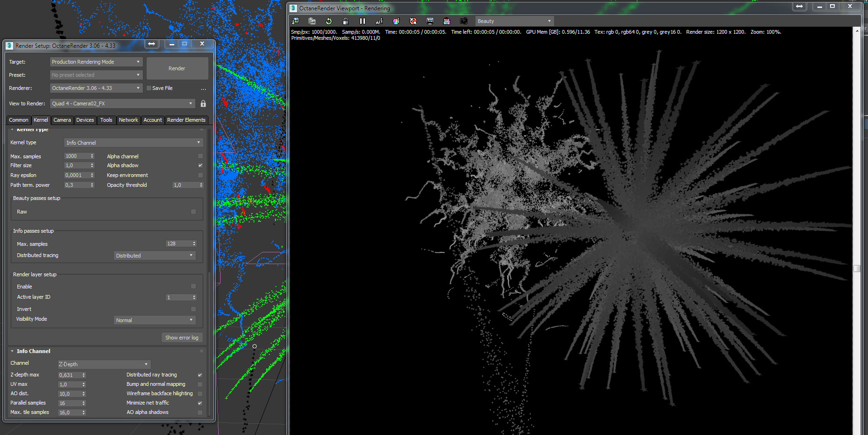The width and height of the screenshot is (868, 435).
Task: Toggle the Invert render layer checkbox
Action: coord(193,309)
